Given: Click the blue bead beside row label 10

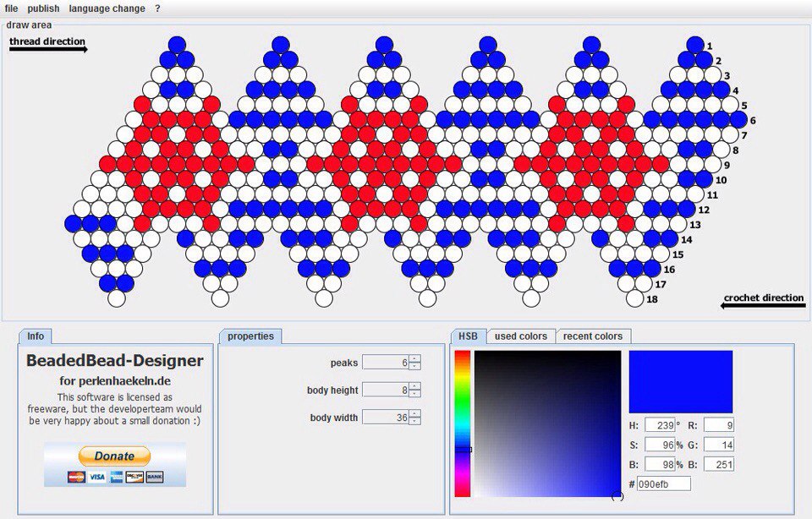Looking at the screenshot, I should pyautogui.click(x=704, y=179).
